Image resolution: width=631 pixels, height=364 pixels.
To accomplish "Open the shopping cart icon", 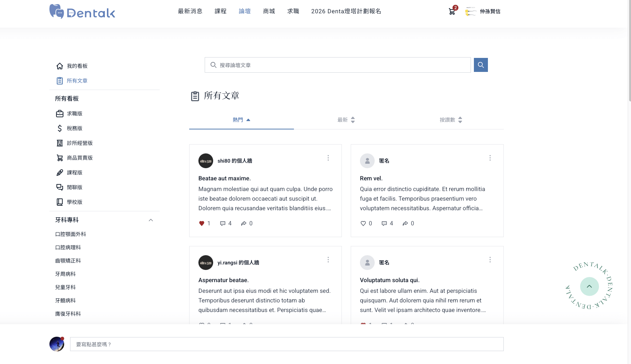I will (452, 11).
